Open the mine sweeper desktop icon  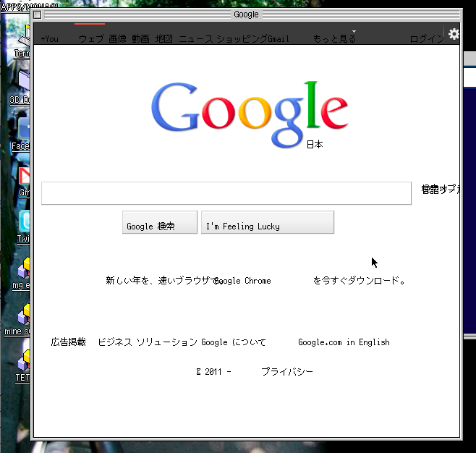[x=19, y=319]
